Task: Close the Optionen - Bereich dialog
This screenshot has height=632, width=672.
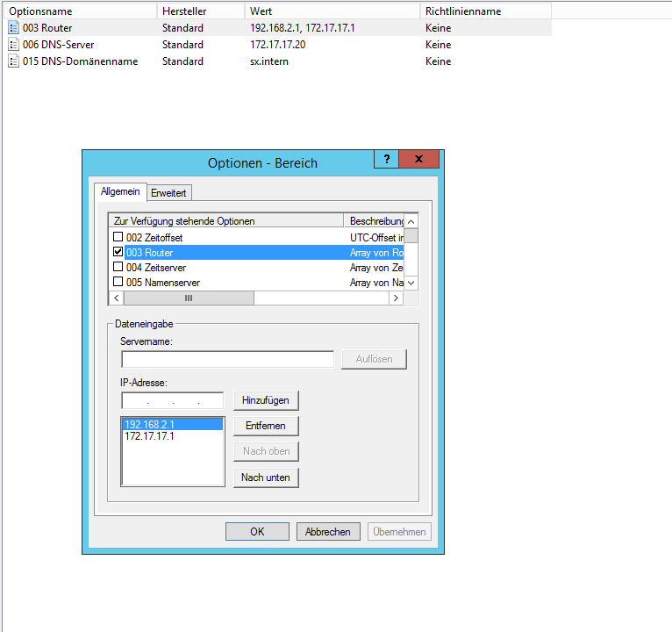Action: 418,159
